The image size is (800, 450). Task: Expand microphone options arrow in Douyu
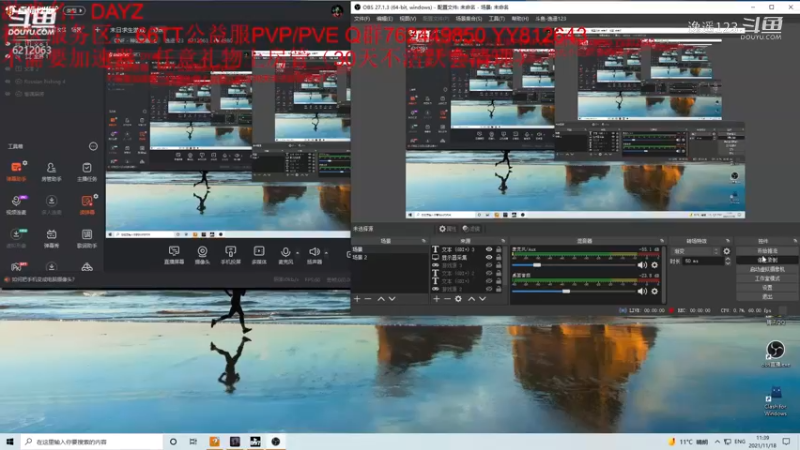[297, 253]
